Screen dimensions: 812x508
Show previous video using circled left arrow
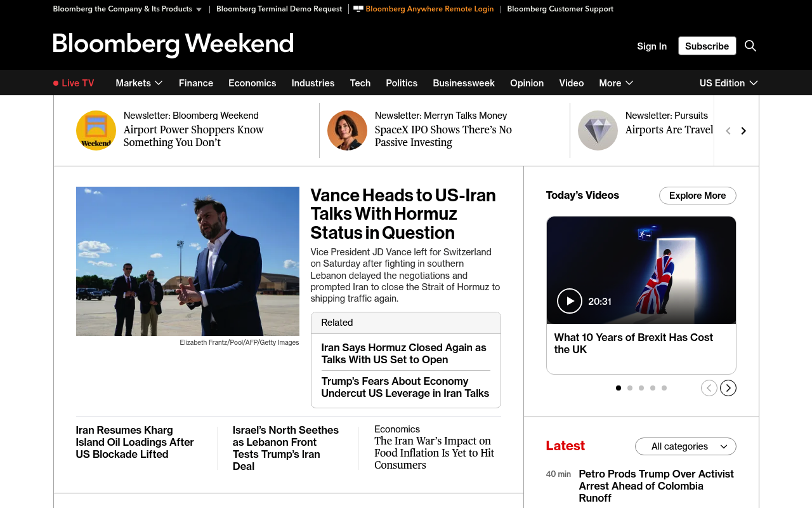click(709, 388)
